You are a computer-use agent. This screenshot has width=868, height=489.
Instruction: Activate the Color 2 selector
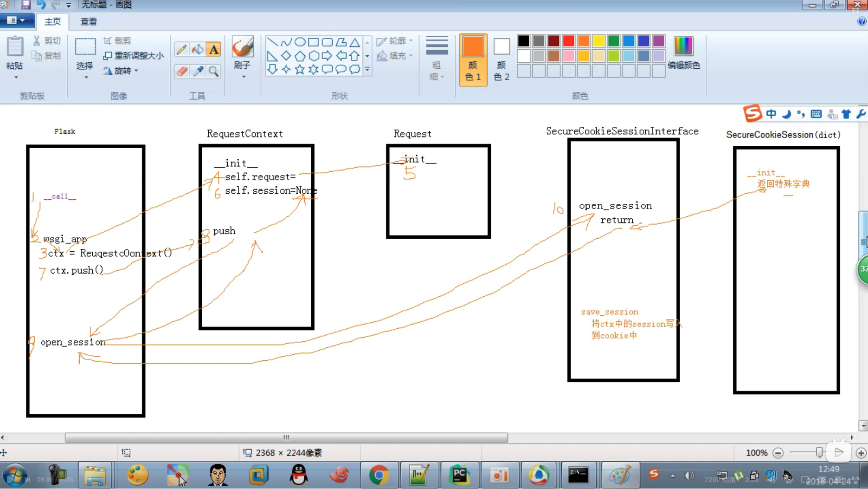tap(502, 60)
